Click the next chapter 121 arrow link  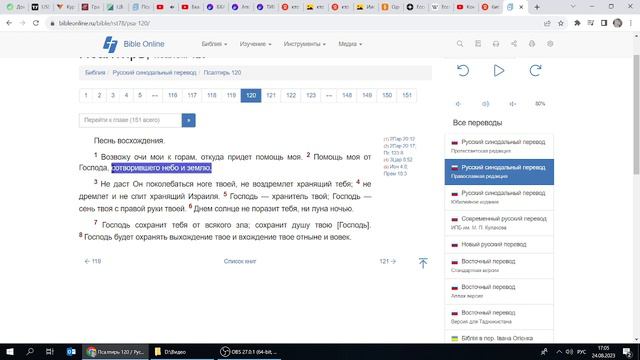(x=388, y=261)
